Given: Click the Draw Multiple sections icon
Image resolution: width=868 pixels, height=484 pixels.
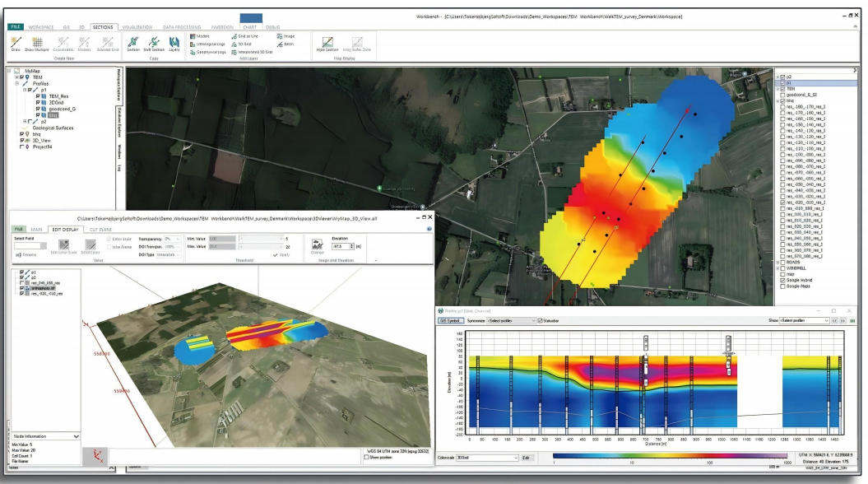Looking at the screenshot, I should 38,42.
